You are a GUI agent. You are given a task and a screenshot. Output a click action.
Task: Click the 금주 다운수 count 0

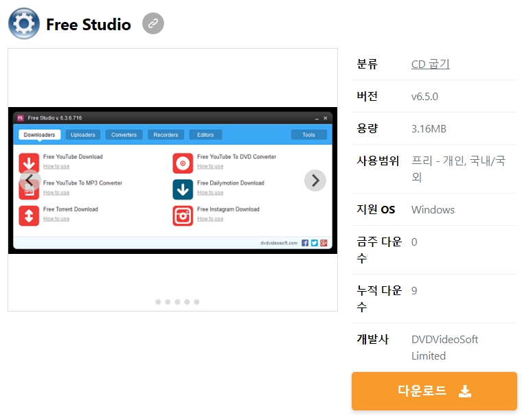tap(414, 242)
